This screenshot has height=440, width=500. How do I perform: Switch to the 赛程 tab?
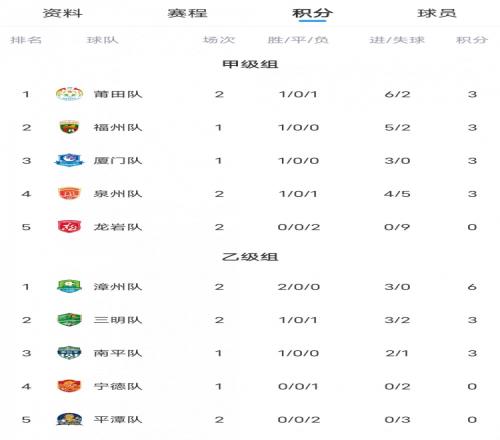(187, 13)
